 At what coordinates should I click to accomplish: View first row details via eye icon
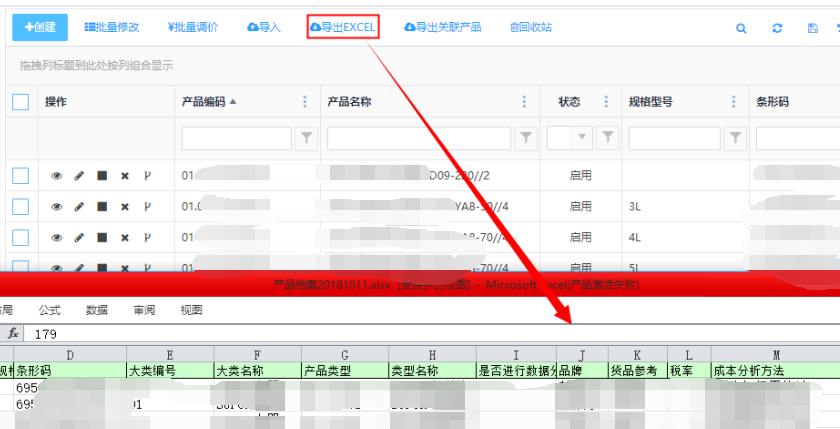coord(57,176)
